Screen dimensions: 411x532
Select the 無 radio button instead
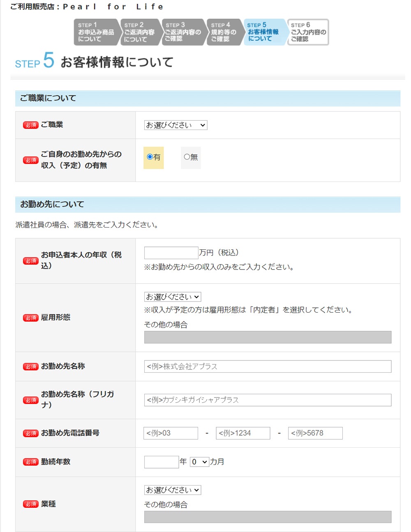pos(186,157)
